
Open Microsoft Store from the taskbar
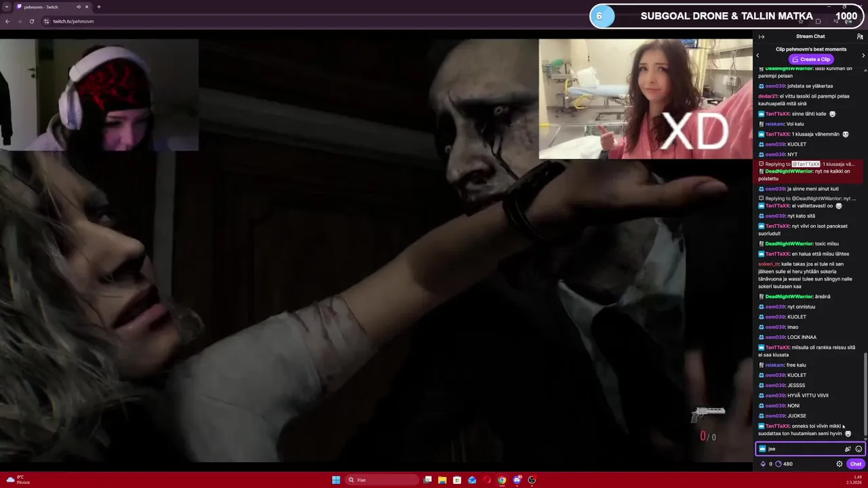coord(457,480)
